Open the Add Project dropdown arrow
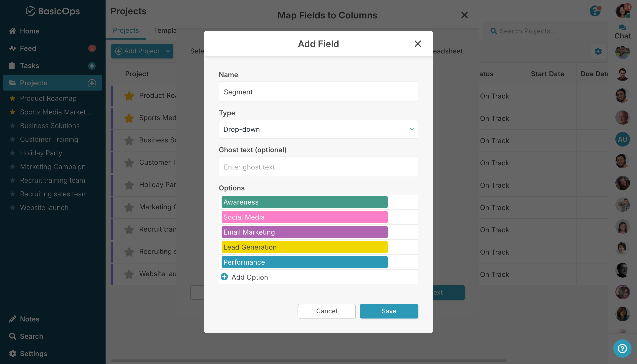The image size is (637, 364). (x=168, y=51)
